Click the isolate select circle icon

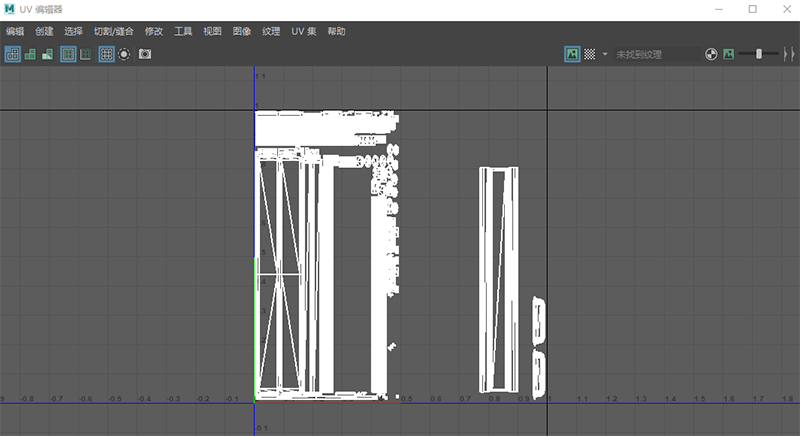pyautogui.click(x=124, y=54)
